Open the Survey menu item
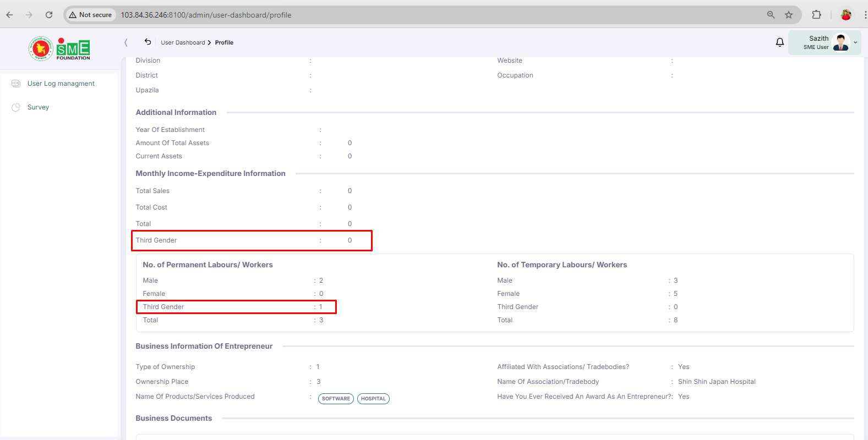 (x=38, y=107)
